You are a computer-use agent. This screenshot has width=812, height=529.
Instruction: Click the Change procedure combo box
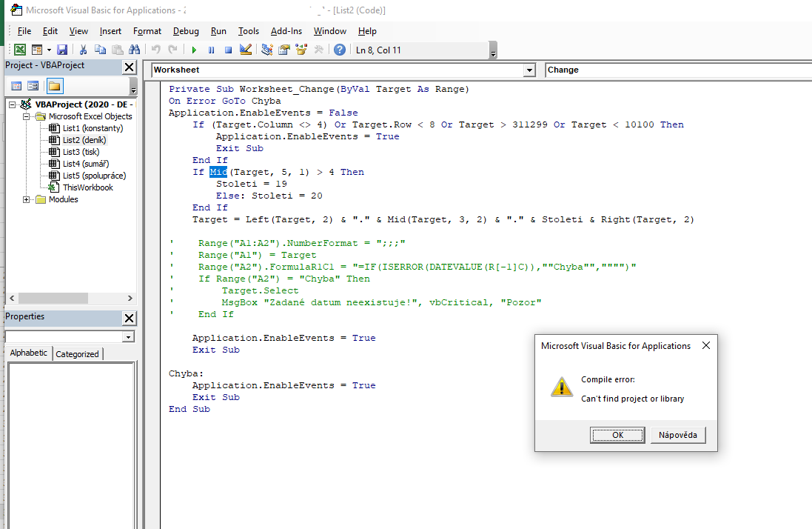pyautogui.click(x=678, y=70)
